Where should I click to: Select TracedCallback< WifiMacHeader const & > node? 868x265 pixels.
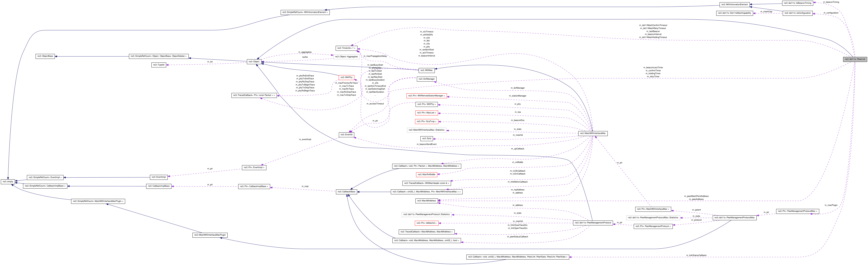coord(426,183)
